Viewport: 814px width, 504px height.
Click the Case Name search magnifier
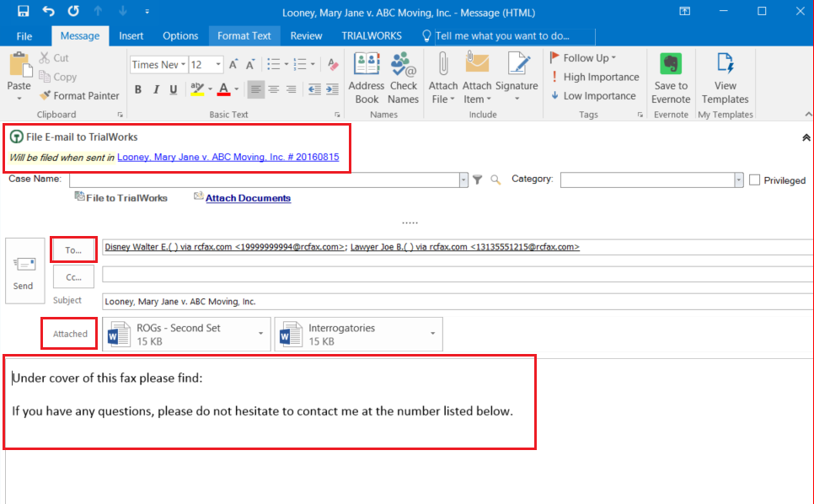click(x=495, y=180)
